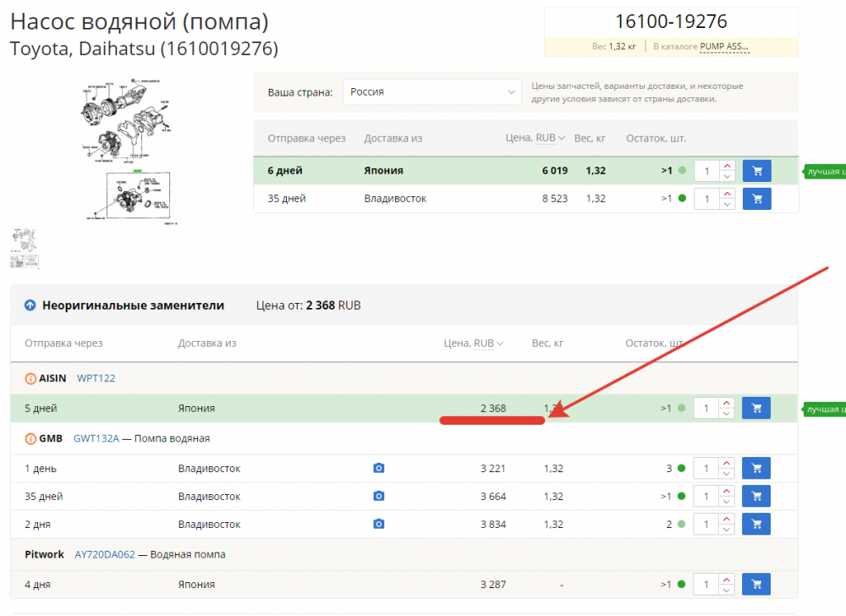846x616 pixels.
Task: Open the AISIN WPT122 part link
Action: point(96,379)
